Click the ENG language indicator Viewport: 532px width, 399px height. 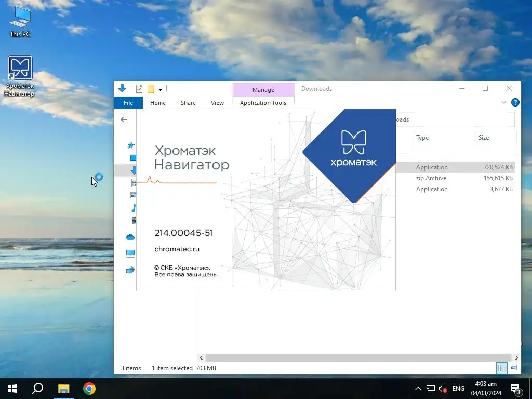(x=458, y=389)
